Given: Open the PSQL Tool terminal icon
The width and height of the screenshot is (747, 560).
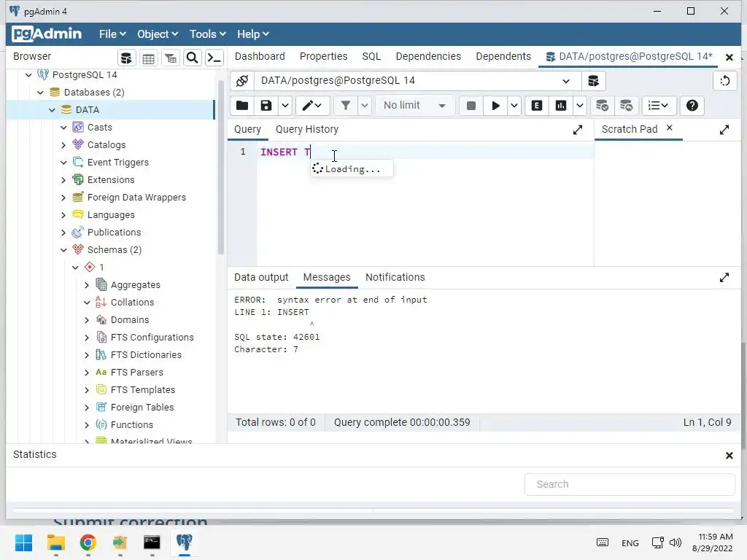Looking at the screenshot, I should tap(214, 58).
